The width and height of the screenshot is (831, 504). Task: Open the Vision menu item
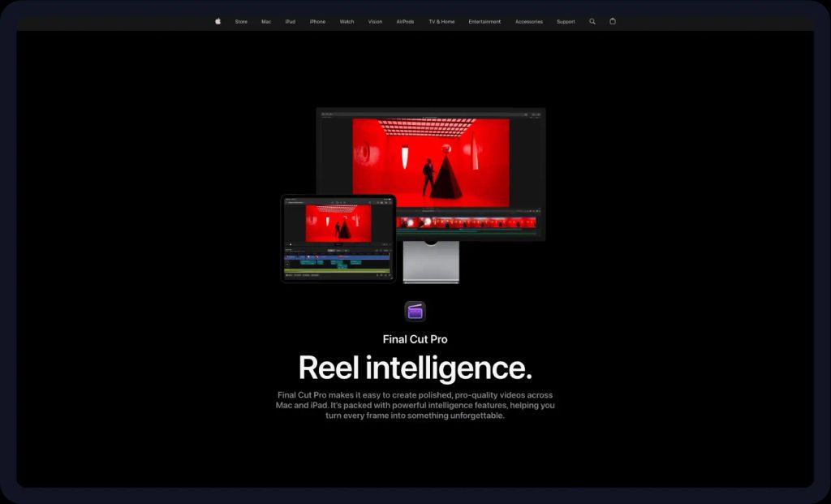(374, 22)
